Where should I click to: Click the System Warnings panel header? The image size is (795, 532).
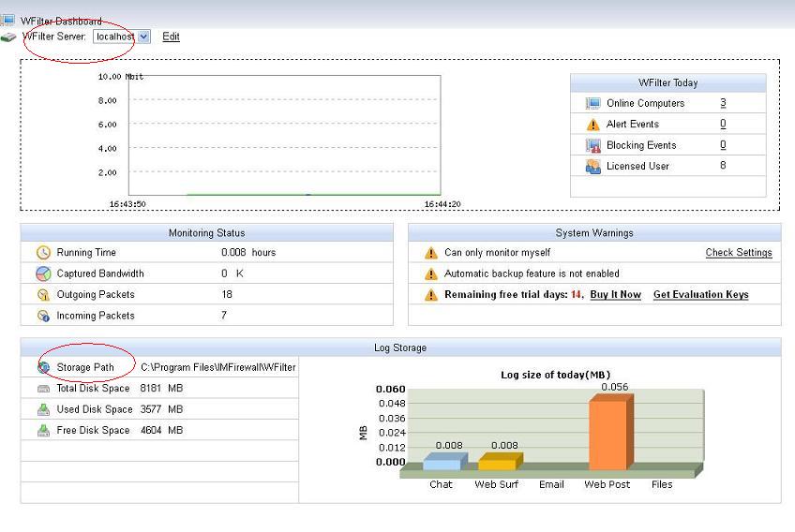tap(594, 232)
